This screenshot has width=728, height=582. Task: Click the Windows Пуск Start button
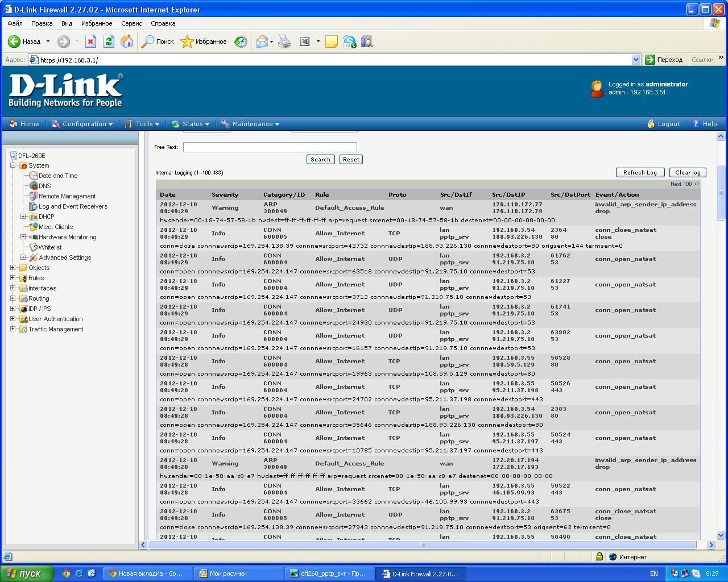(27, 573)
